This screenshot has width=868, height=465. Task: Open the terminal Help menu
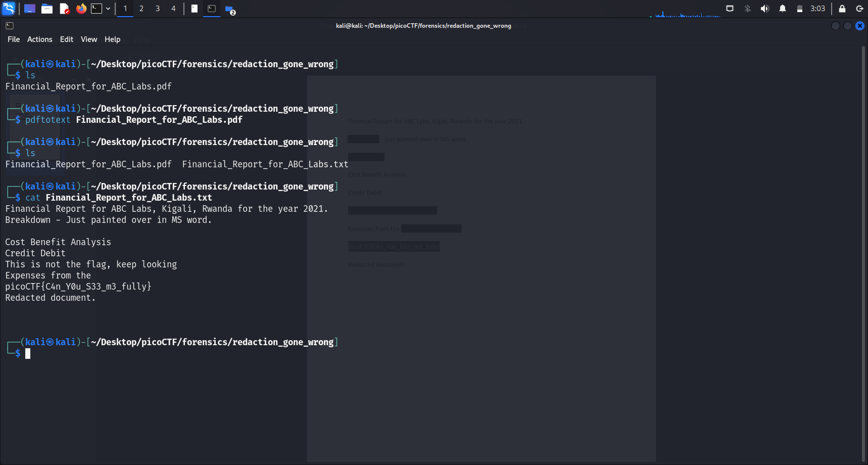tap(112, 39)
